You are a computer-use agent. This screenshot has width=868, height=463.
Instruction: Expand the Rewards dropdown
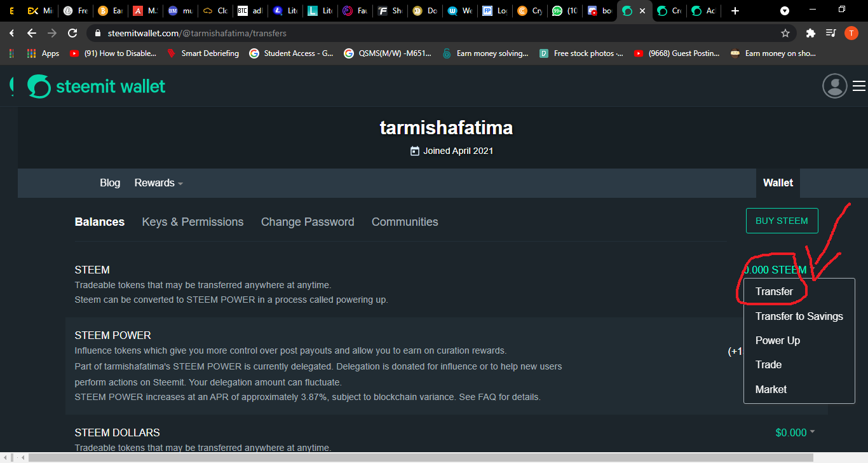(159, 183)
